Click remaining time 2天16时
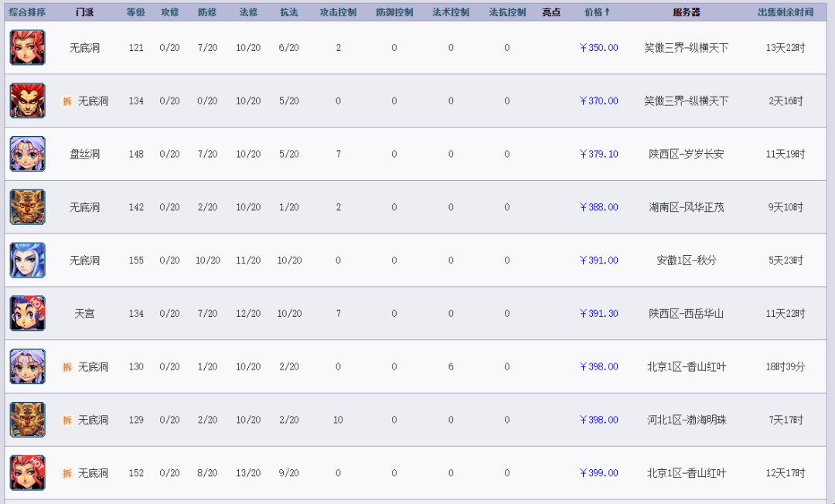This screenshot has height=504, width=835. tap(786, 101)
